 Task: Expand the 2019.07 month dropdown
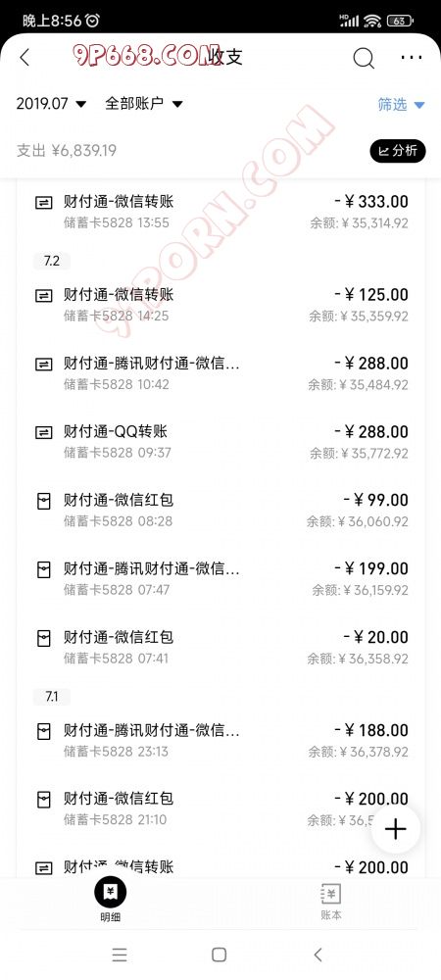pos(51,104)
